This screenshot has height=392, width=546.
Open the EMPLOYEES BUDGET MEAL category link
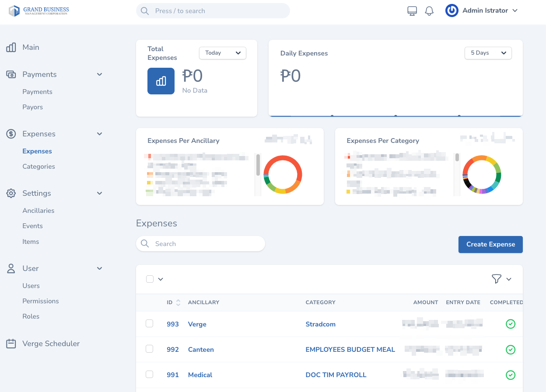350,350
